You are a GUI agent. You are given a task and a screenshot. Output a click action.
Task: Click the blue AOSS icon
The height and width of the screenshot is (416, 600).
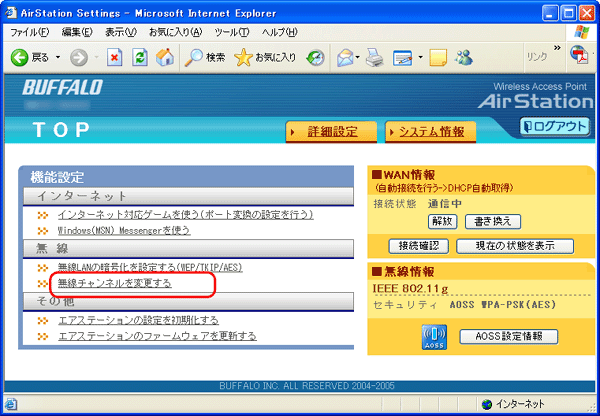(434, 337)
